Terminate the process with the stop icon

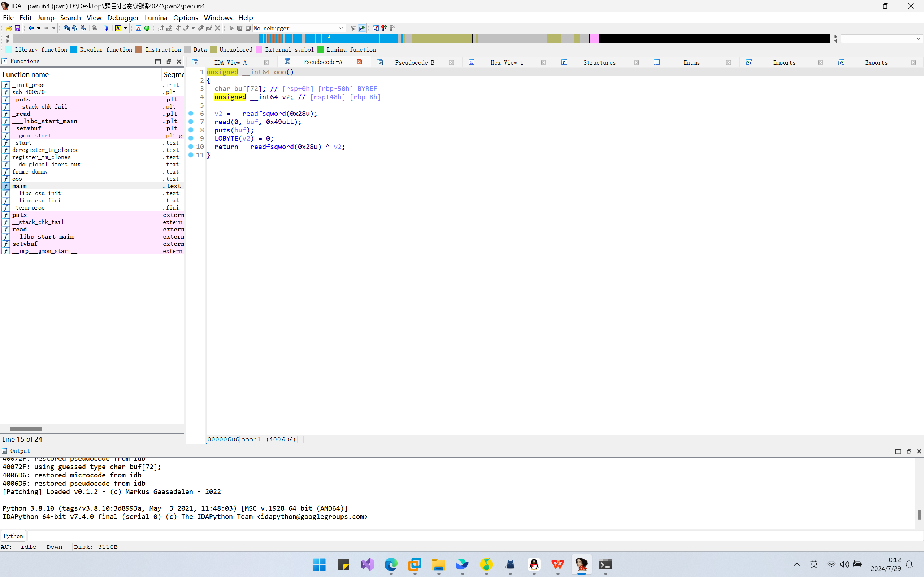248,28
